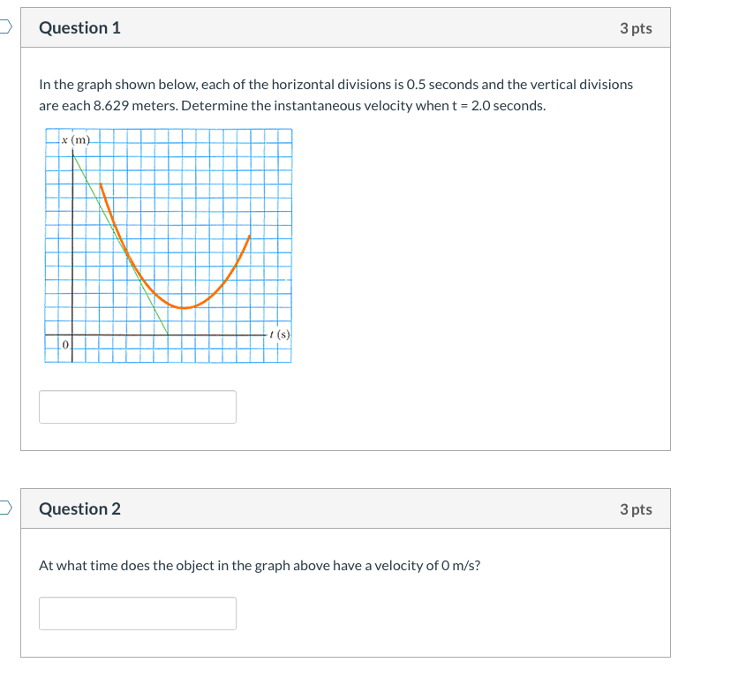Select the Question 1 header bar
The image size is (731, 700).
tap(344, 27)
